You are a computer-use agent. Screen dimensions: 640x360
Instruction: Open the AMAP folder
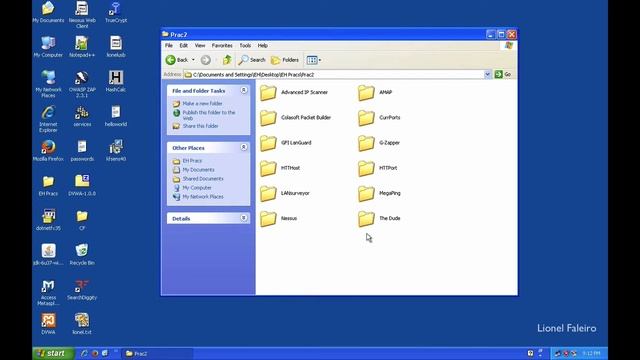(375, 93)
